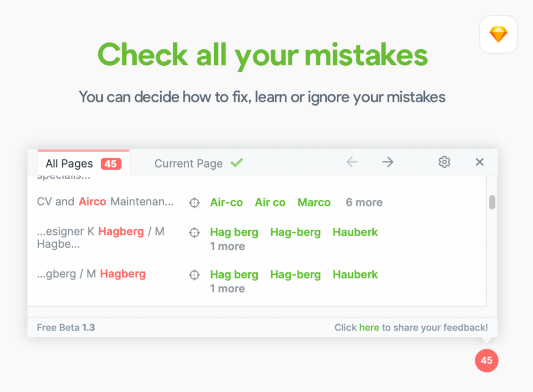Locate the Airco mistake with target icon
This screenshot has width=533, height=392.
(194, 203)
